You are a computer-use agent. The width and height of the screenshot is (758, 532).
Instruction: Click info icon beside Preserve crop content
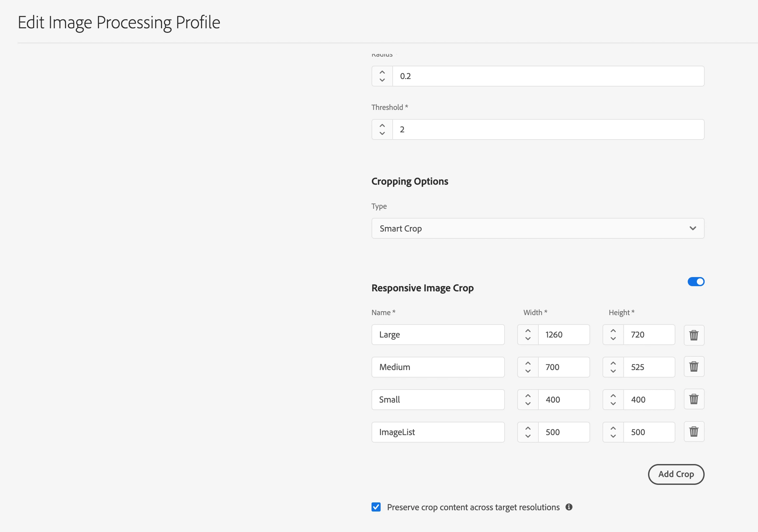coord(569,507)
